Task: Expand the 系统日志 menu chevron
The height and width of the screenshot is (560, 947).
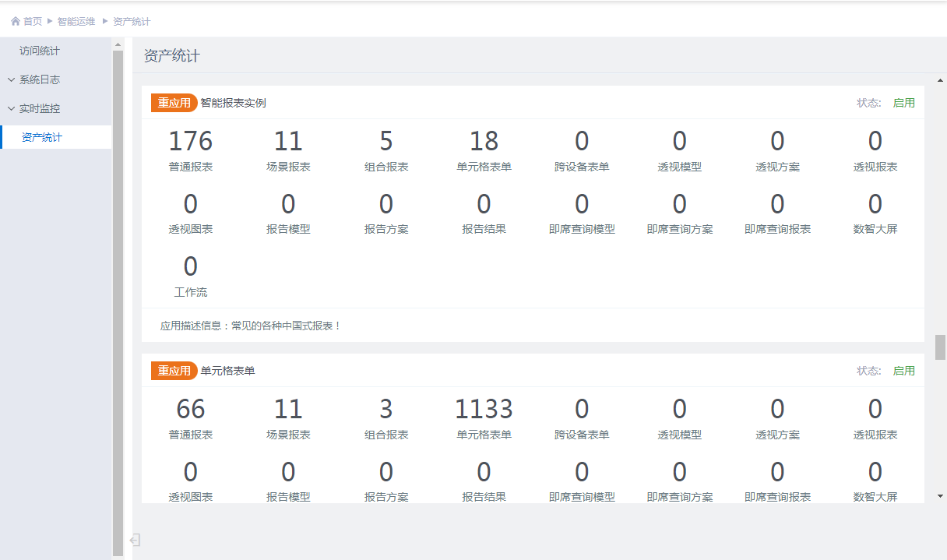Action: click(x=11, y=79)
